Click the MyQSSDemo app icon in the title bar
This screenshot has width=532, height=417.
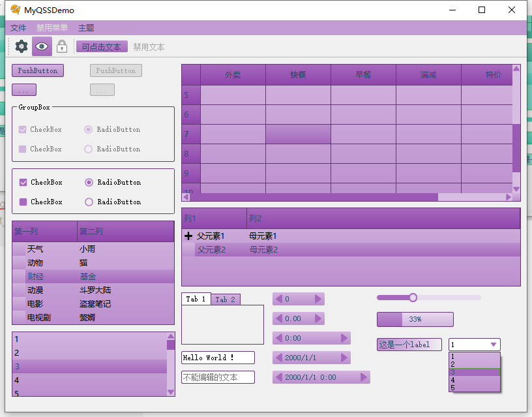(x=16, y=10)
